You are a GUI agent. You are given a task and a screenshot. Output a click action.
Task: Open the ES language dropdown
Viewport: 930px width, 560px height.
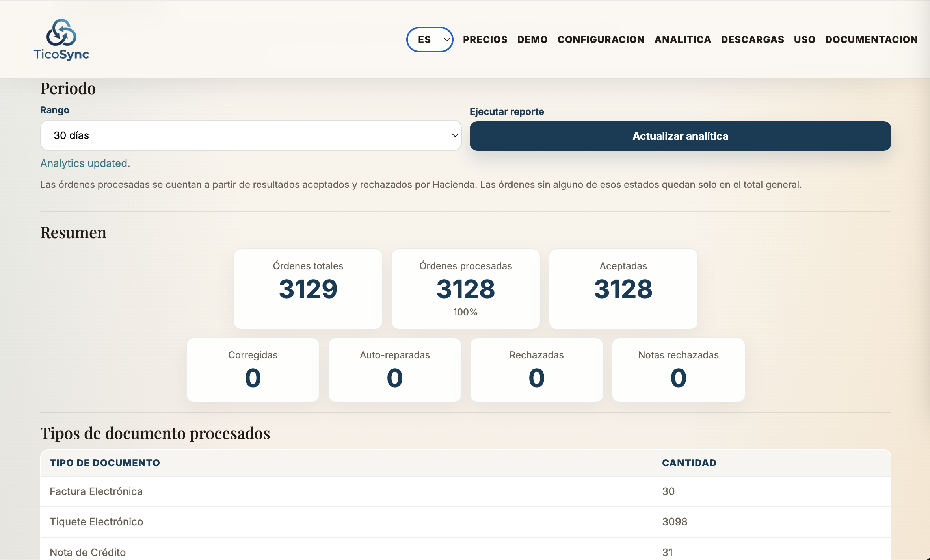click(430, 39)
